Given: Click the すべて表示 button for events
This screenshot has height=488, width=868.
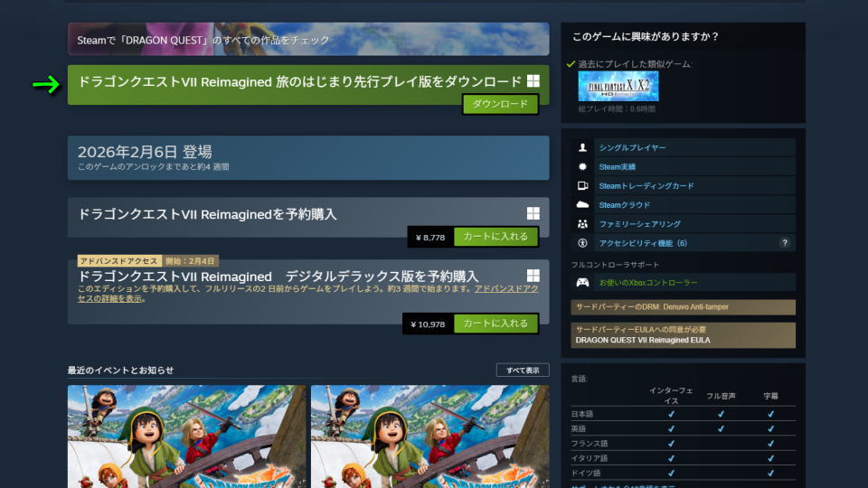Looking at the screenshot, I should 522,371.
